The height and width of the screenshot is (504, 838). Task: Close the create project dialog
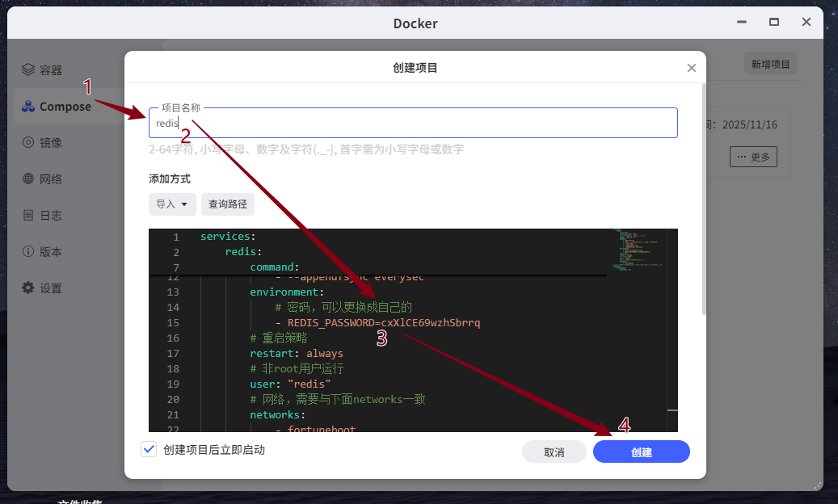coord(691,69)
